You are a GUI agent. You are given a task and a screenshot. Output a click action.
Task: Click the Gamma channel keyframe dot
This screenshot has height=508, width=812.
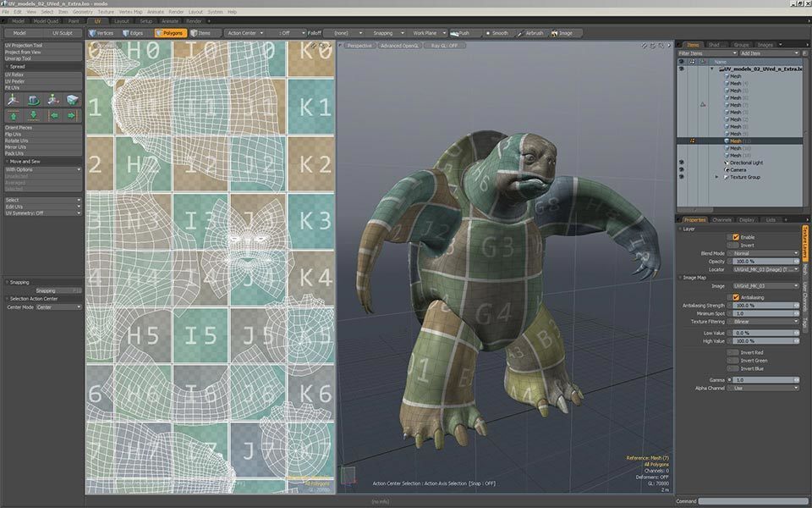[x=730, y=380]
